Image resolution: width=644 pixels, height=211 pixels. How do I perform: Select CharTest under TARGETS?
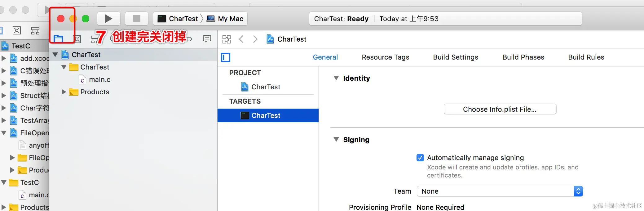point(268,115)
